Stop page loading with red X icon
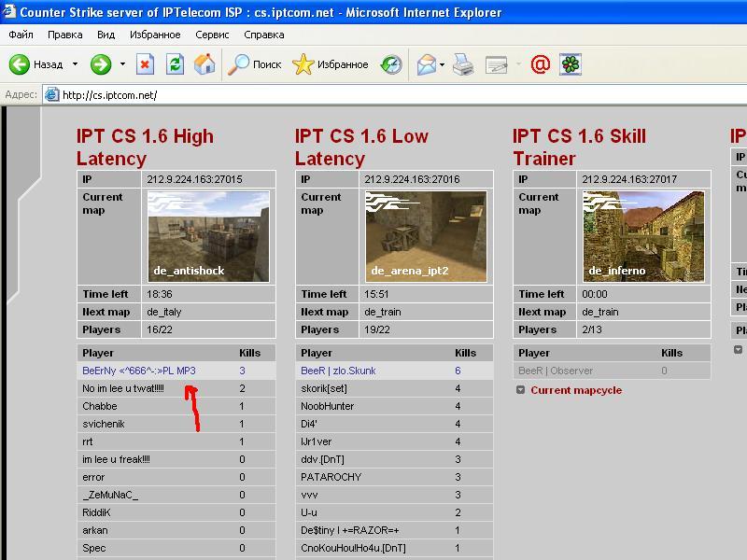 (x=145, y=64)
